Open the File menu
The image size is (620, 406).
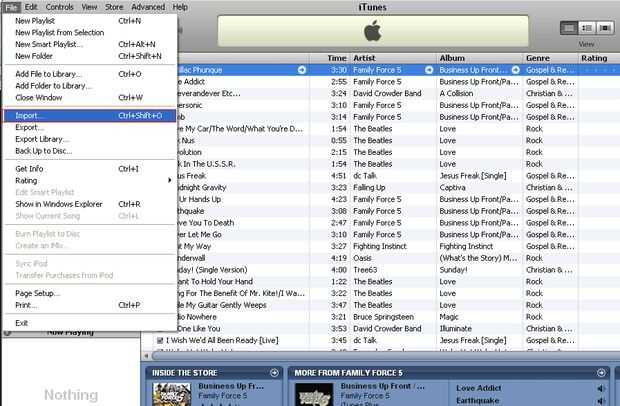[x=11, y=7]
